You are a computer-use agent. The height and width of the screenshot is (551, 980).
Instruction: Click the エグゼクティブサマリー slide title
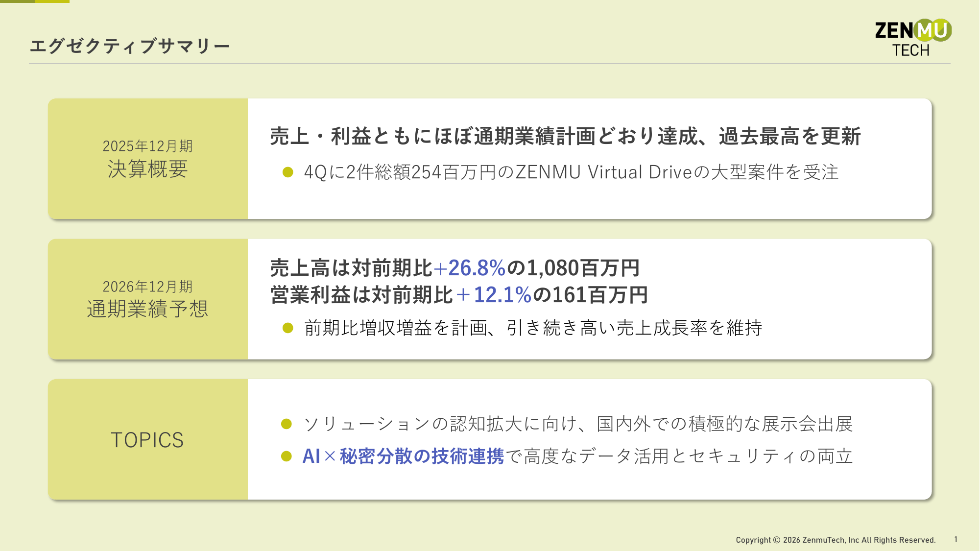click(130, 46)
